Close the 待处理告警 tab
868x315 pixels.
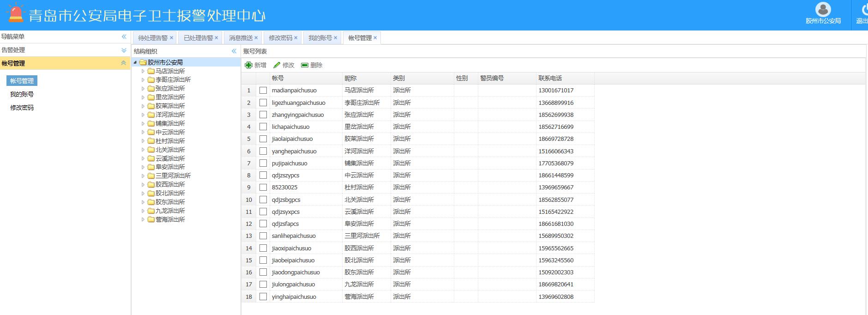pos(171,38)
